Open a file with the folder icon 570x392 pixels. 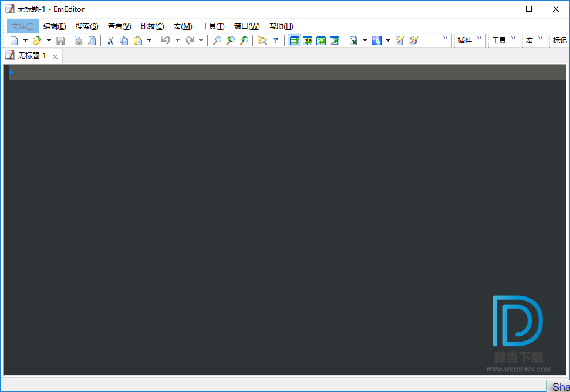click(x=37, y=40)
